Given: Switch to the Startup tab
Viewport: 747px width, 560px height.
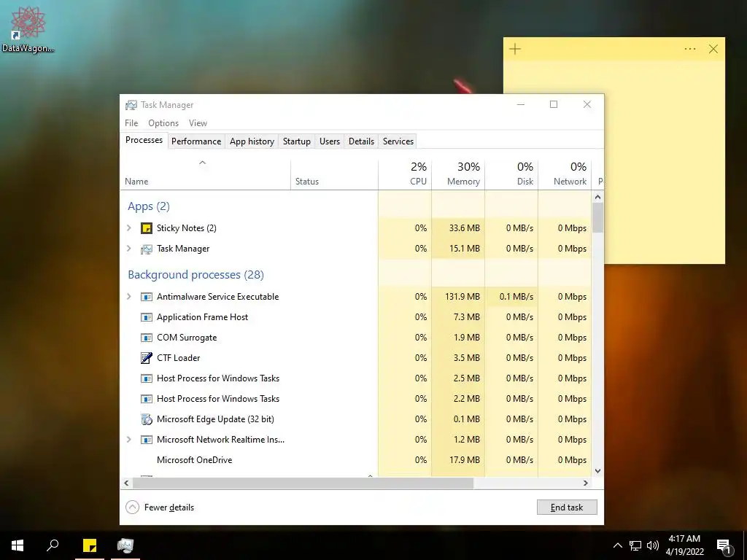Looking at the screenshot, I should [296, 141].
